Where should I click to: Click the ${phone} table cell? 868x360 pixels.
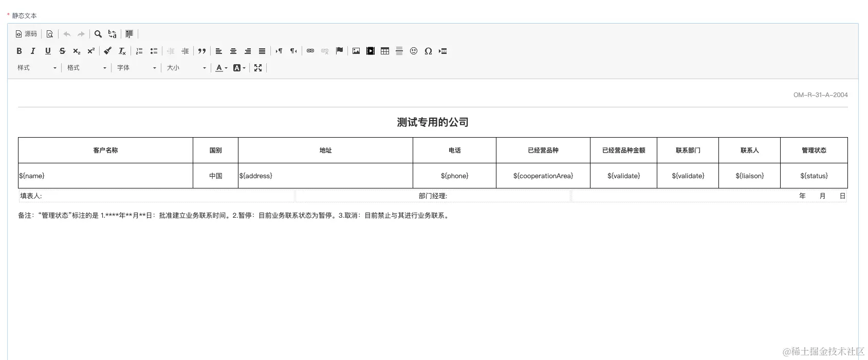454,176
